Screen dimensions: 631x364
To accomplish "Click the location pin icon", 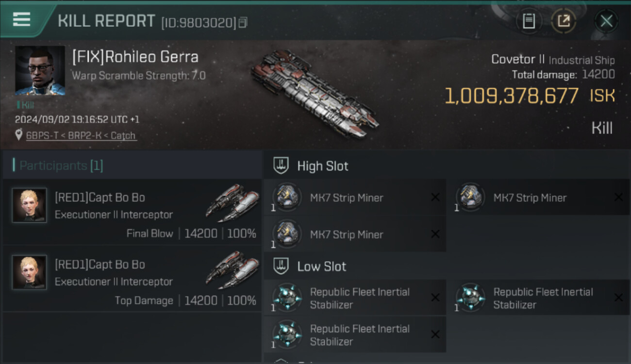I will click(x=19, y=135).
